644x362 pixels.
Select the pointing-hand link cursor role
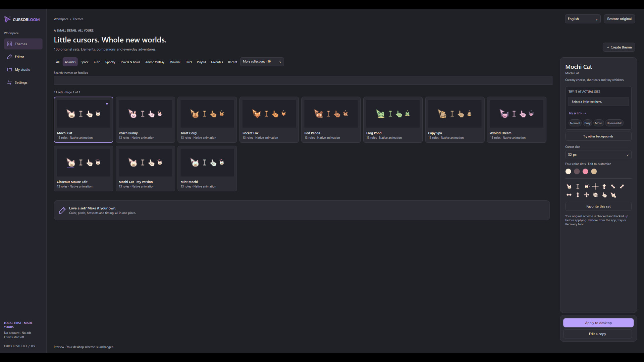click(604, 195)
